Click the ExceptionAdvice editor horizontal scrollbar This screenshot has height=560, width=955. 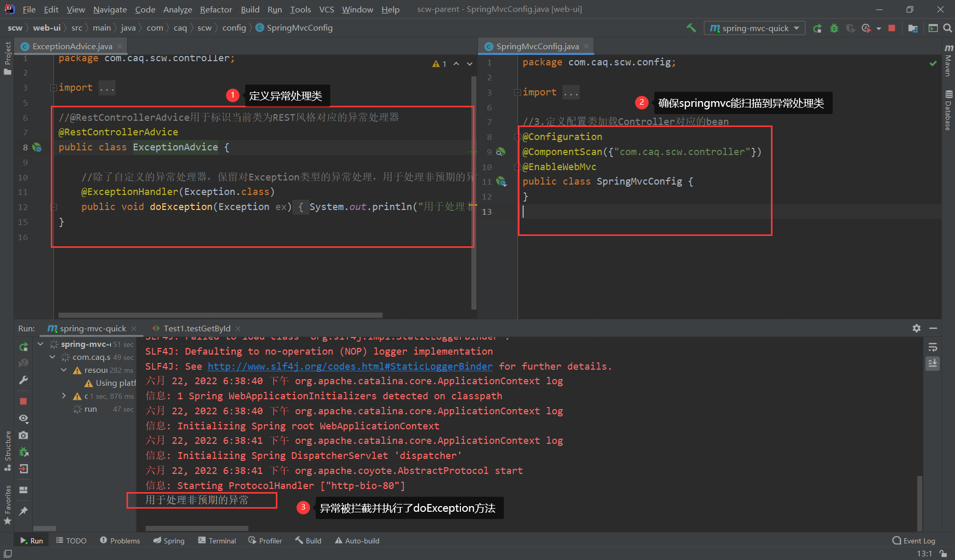[220, 315]
